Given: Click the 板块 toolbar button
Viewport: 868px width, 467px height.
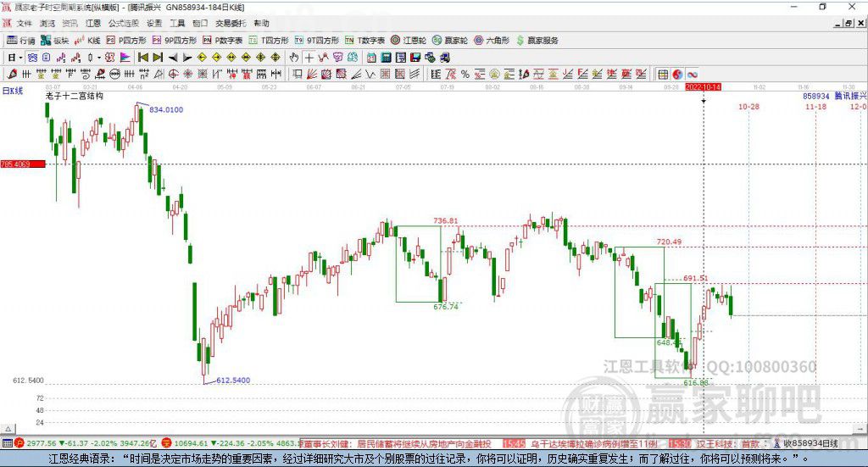Looking at the screenshot, I should pyautogui.click(x=55, y=41).
